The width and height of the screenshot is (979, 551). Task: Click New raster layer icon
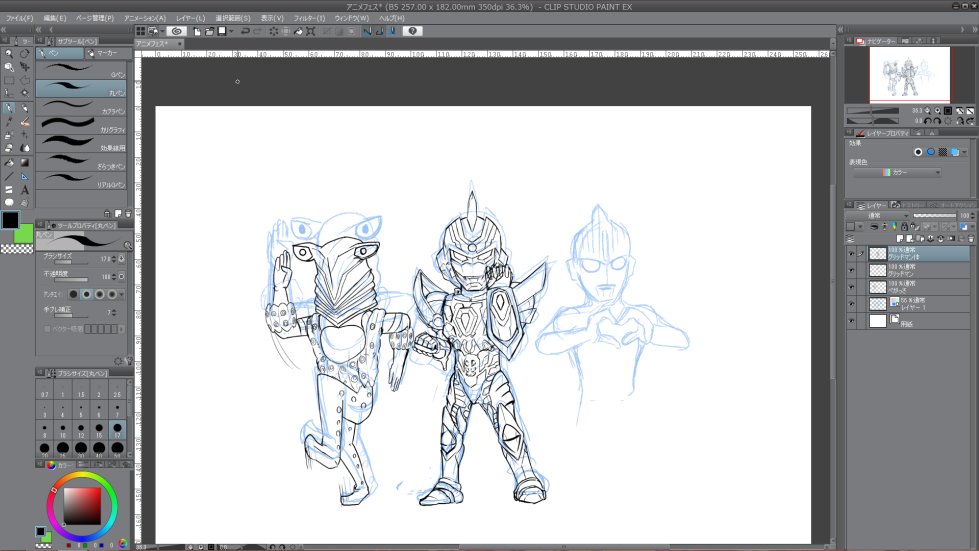click(900, 239)
